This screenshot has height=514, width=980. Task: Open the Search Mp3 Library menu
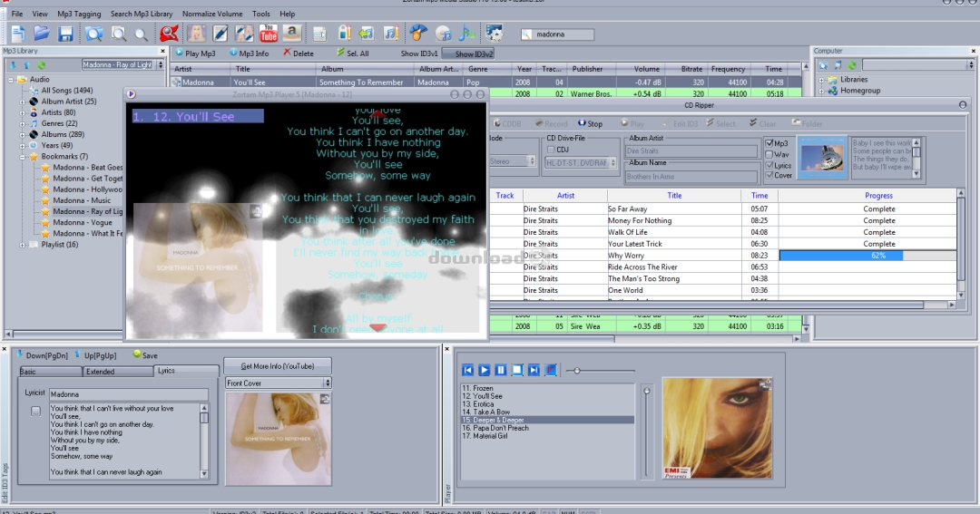142,14
